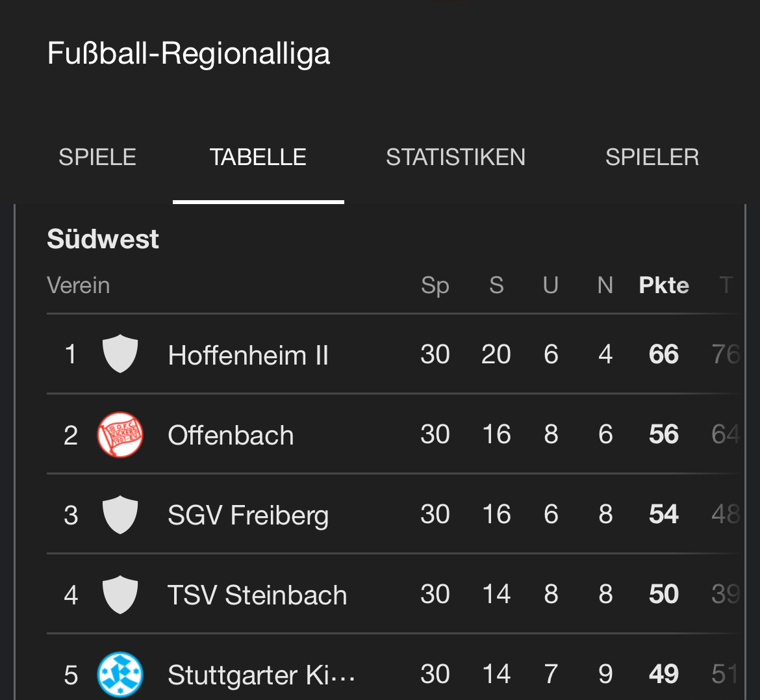Click the Fußball-Regionalliga title
760x700 pixels.
click(x=188, y=53)
